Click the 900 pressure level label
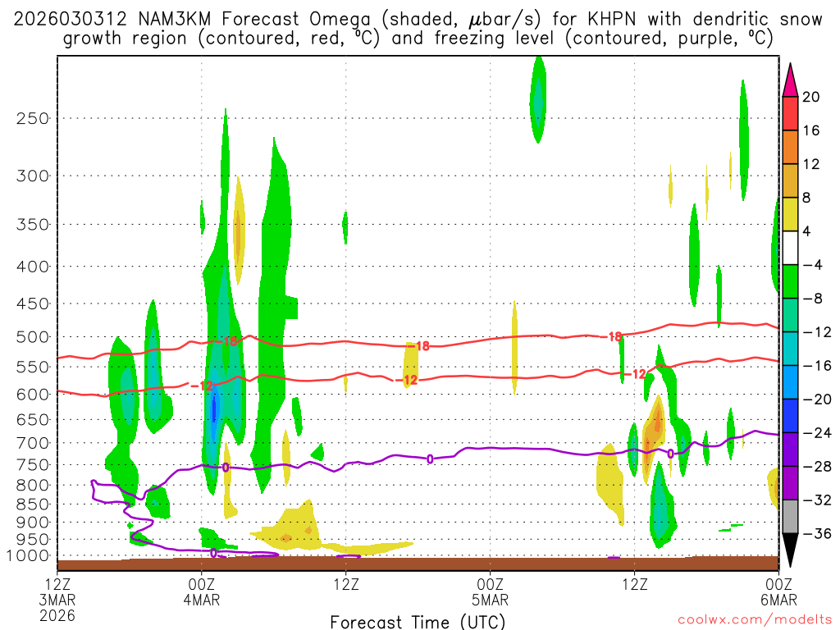The width and height of the screenshot is (840, 630). [33, 523]
